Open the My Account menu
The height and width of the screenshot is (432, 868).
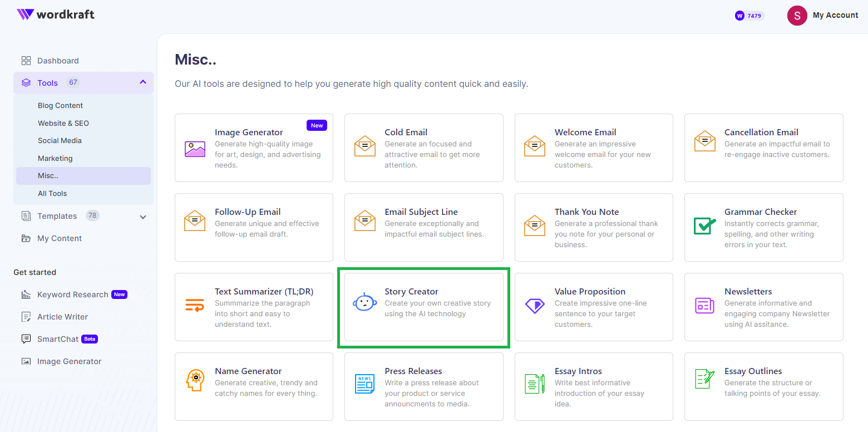(x=823, y=16)
